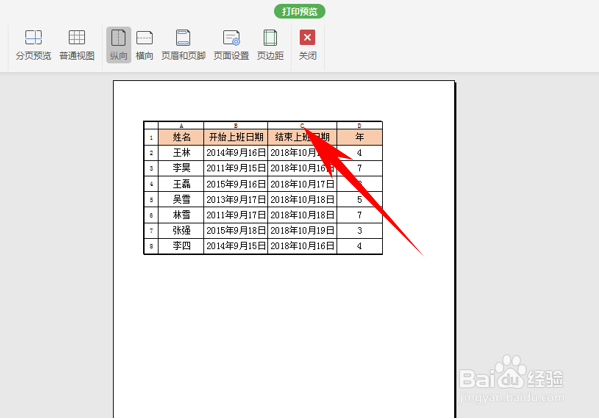The width and height of the screenshot is (599, 419).
Task: Click row number 5 in preview
Action: point(151,200)
